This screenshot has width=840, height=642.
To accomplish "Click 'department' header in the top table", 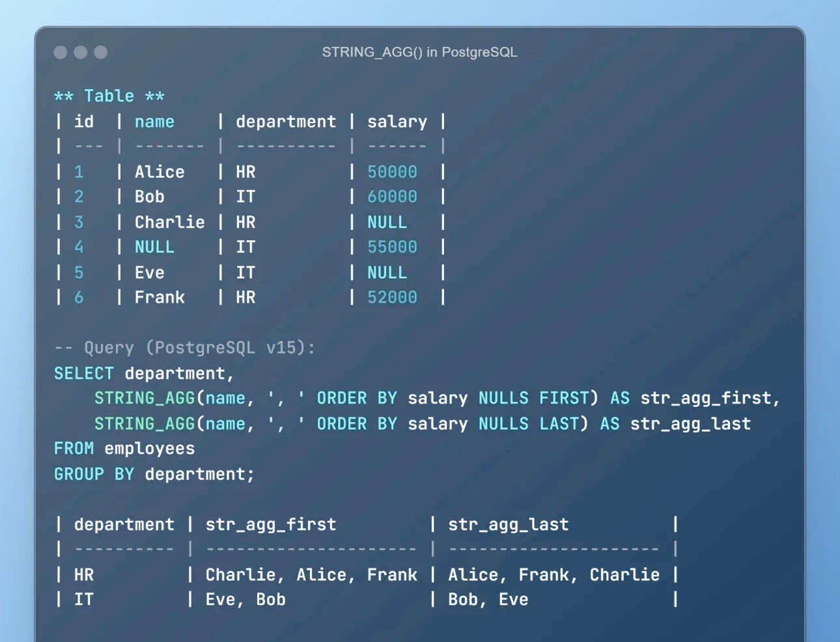I will click(x=286, y=122).
